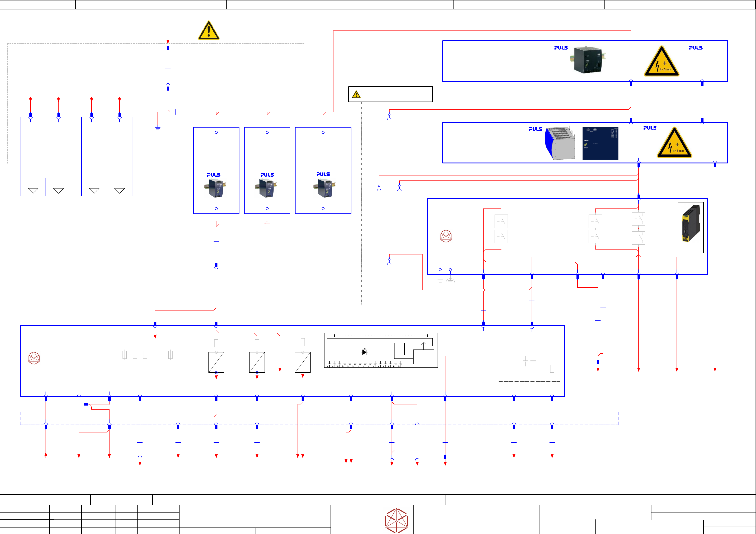756x534 pixels.
Task: Click the blue ground symbol below the red wire
Action: (x=158, y=128)
